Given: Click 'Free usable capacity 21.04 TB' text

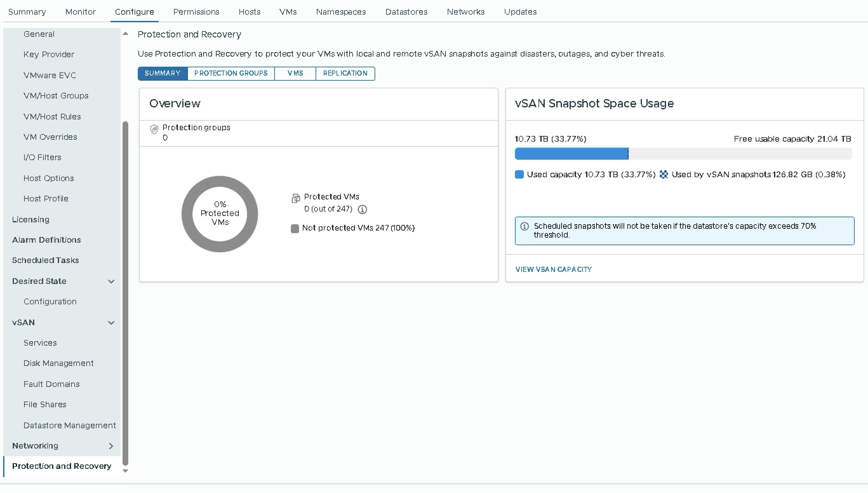Looking at the screenshot, I should coord(792,139).
